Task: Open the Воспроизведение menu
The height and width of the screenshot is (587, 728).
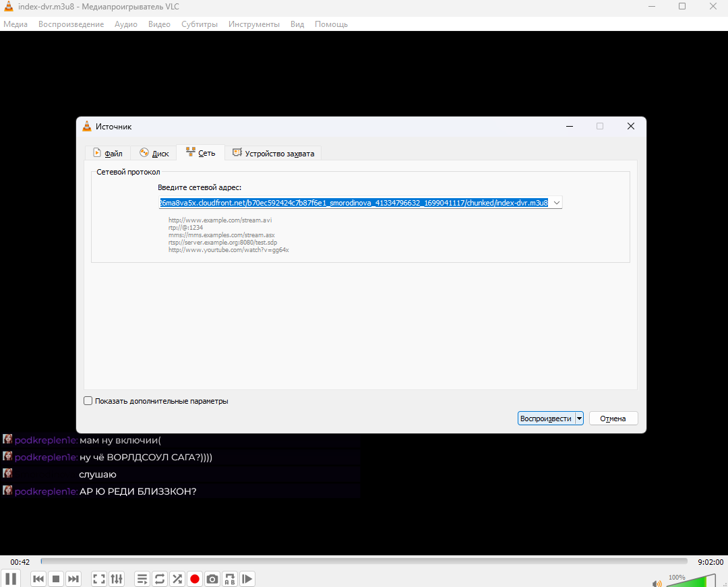Action: pyautogui.click(x=71, y=24)
